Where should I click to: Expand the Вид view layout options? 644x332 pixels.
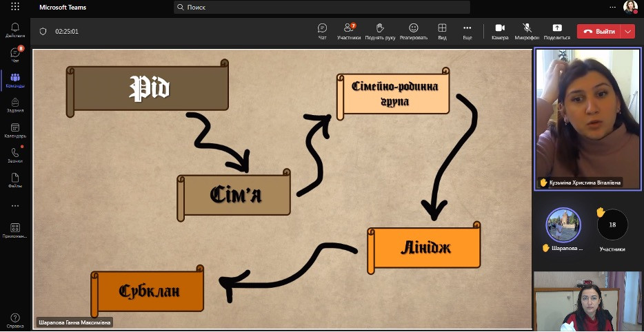[x=442, y=31]
